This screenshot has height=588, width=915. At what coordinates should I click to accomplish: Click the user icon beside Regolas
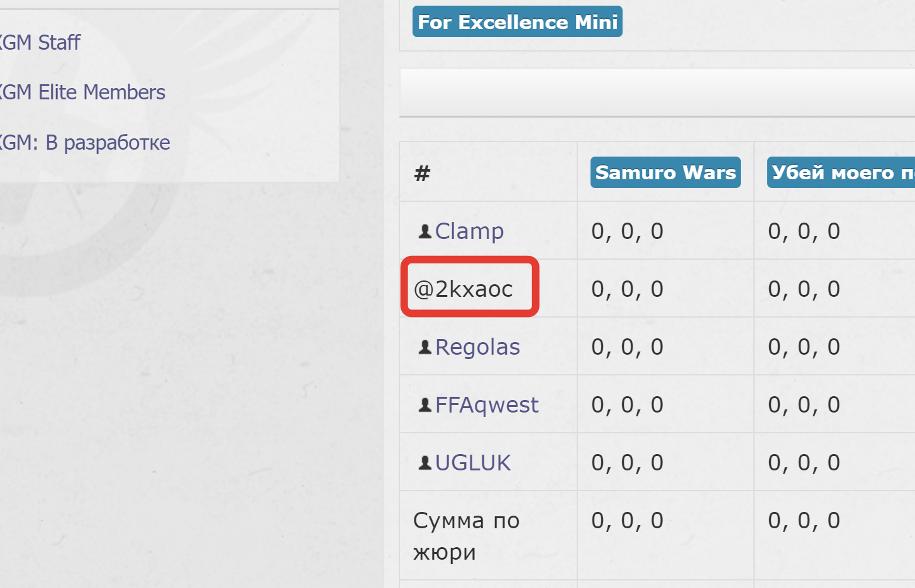click(425, 347)
